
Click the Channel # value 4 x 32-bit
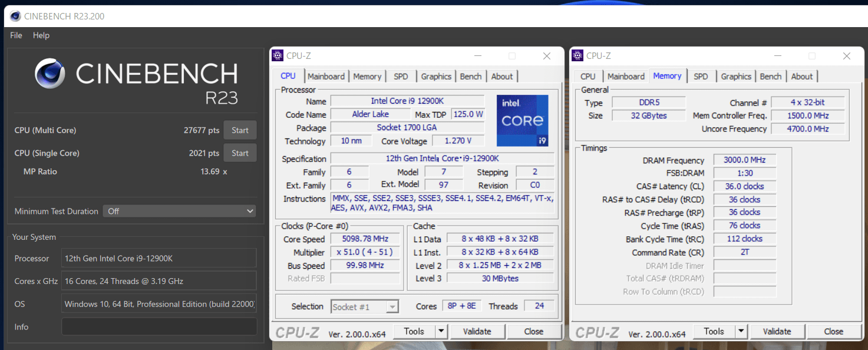coord(808,103)
